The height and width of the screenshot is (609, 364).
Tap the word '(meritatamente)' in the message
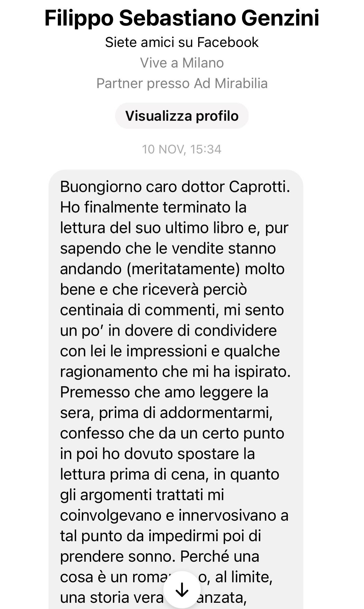tap(184, 269)
